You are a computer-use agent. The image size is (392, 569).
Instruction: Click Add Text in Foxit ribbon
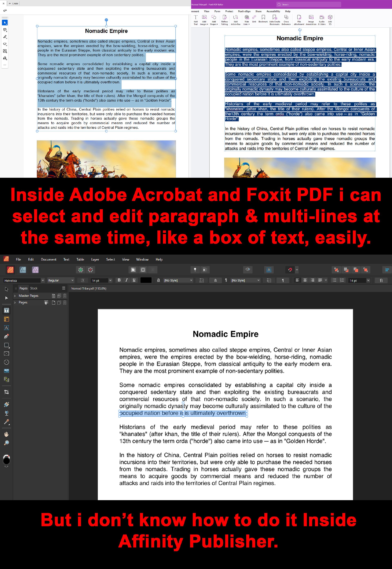tap(196, 20)
